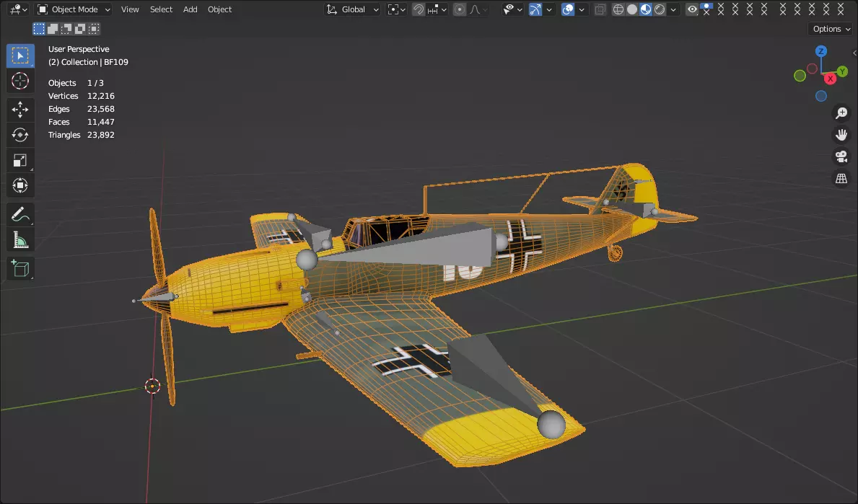The height and width of the screenshot is (504, 858).
Task: Choose the 'invert selection' mode icon
Action: [x=80, y=28]
